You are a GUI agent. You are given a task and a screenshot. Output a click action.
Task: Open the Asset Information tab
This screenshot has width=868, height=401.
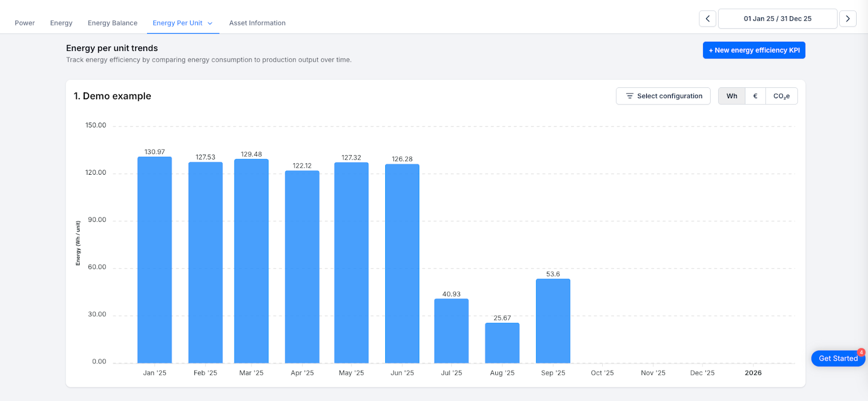tap(257, 23)
